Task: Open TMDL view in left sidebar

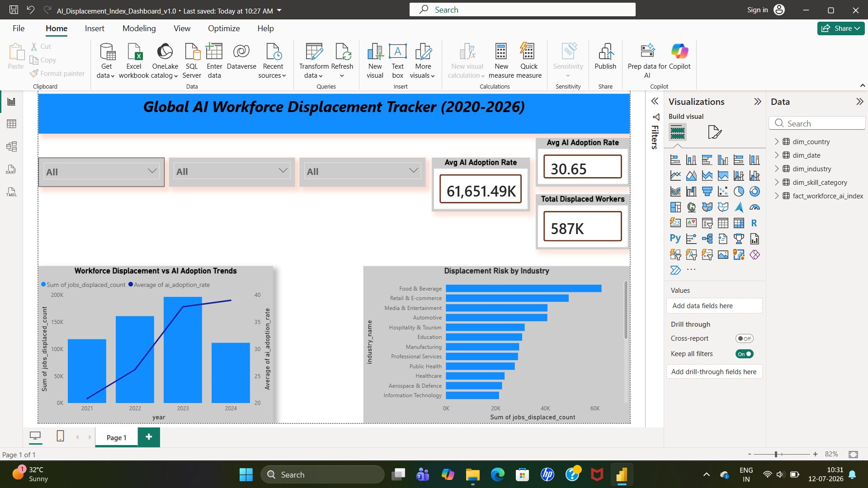Action: pos(11,192)
